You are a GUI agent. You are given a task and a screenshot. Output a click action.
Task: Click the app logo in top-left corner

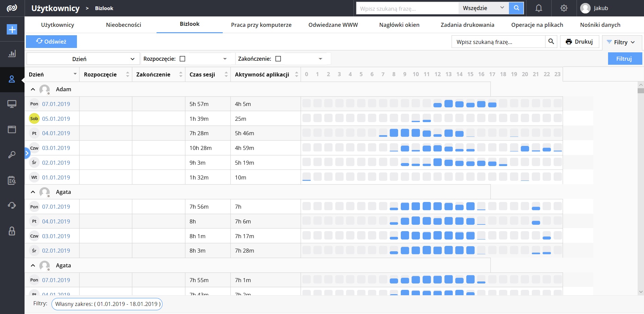[x=12, y=8]
